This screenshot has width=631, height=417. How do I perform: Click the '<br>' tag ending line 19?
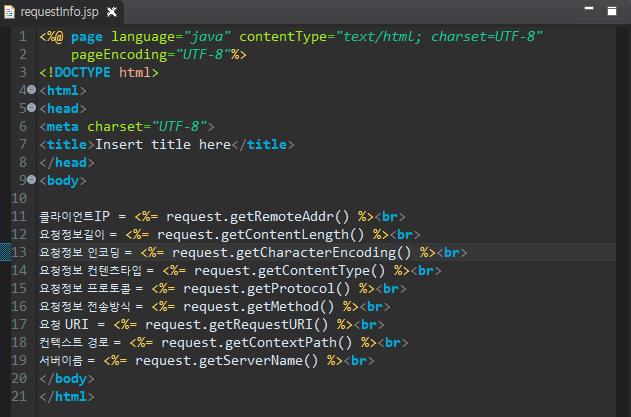(359, 361)
